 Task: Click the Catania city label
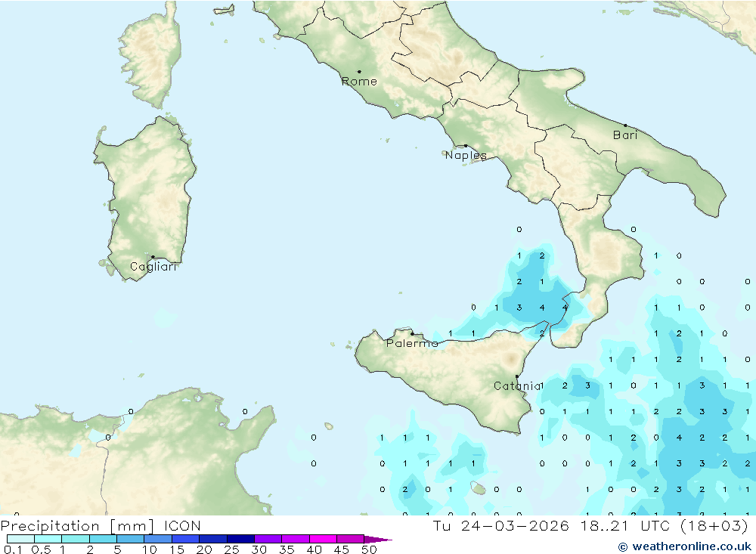pyautogui.click(x=517, y=385)
